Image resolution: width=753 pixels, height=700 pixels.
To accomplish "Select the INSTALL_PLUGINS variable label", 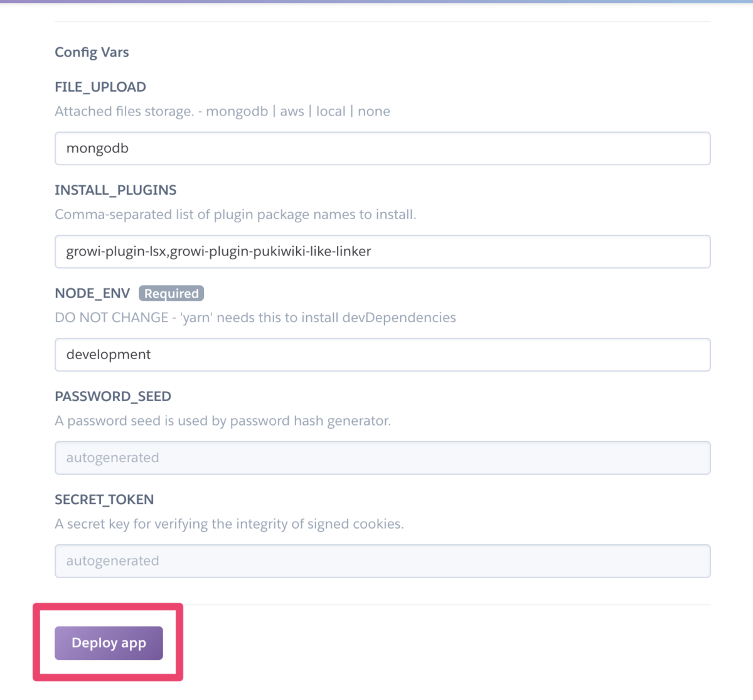I will pyautogui.click(x=115, y=190).
